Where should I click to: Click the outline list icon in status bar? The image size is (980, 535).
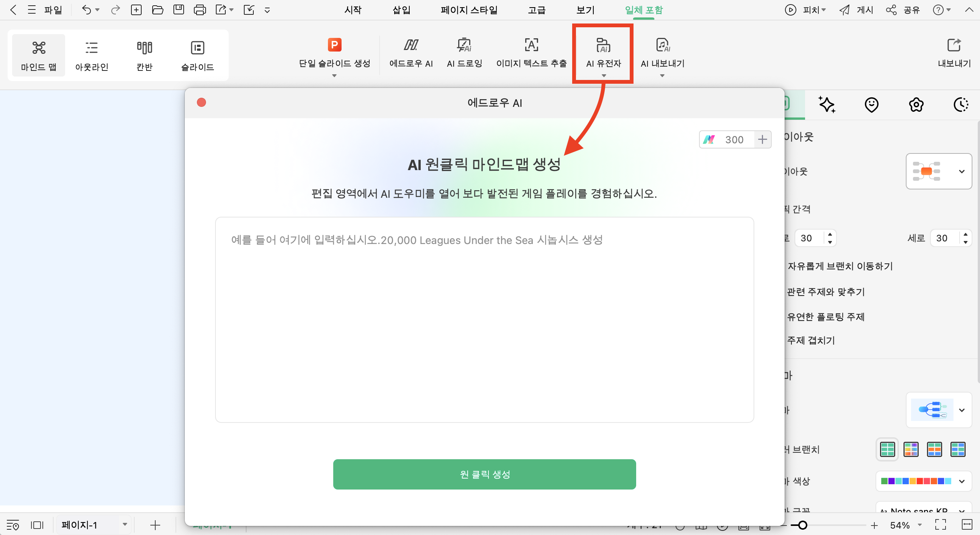point(13,526)
